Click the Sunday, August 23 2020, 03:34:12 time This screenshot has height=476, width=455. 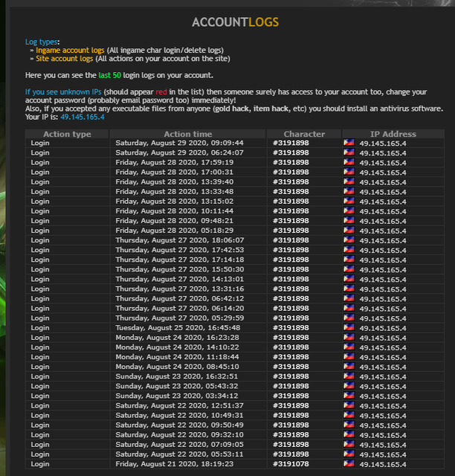click(x=176, y=396)
